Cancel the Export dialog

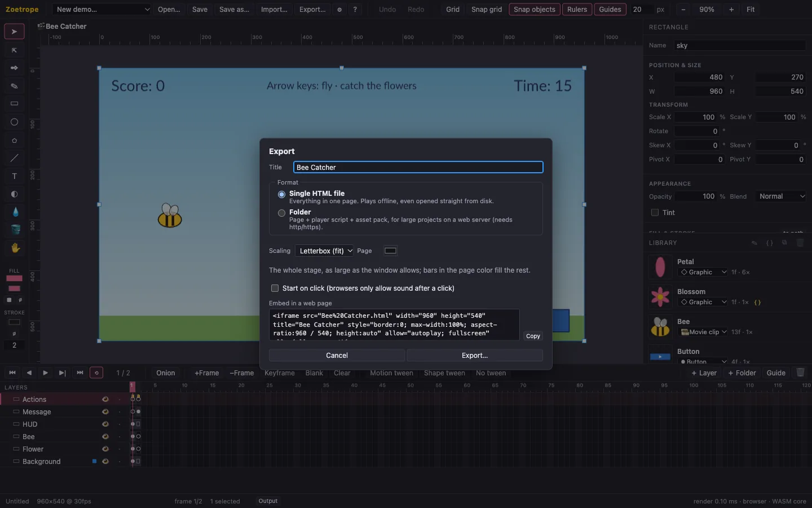click(x=337, y=355)
